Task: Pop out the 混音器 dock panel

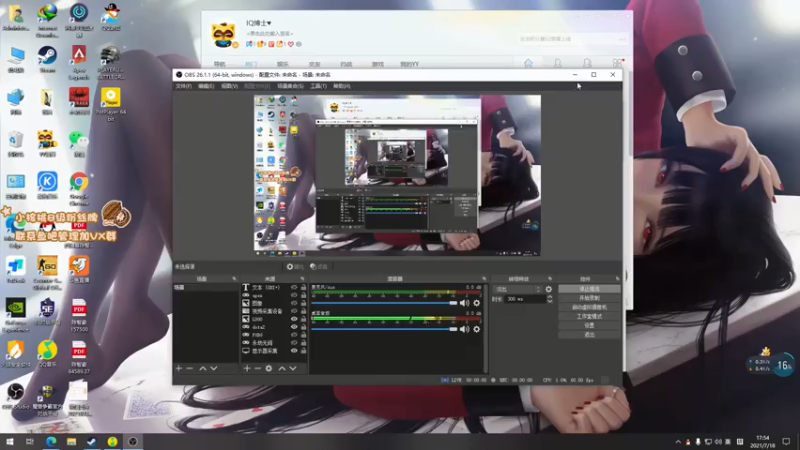Action: coord(484,279)
